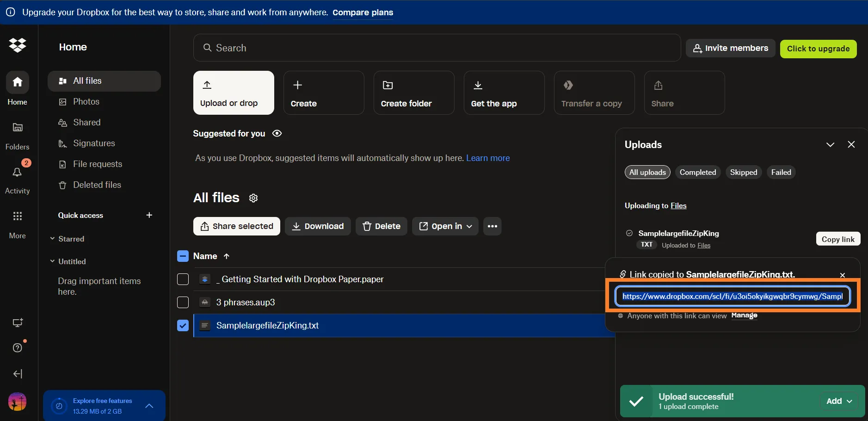
Task: Click the SamplelargefileZipKing.txt file icon
Action: [205, 325]
